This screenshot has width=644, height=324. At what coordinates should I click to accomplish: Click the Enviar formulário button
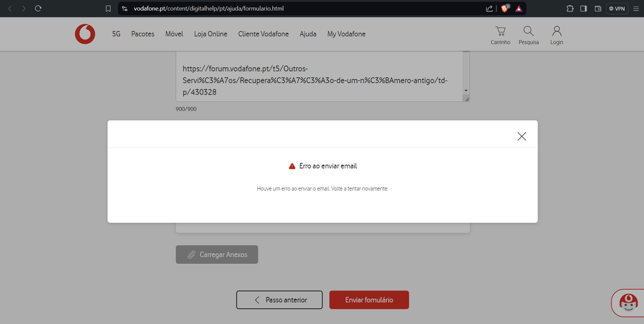(x=369, y=300)
